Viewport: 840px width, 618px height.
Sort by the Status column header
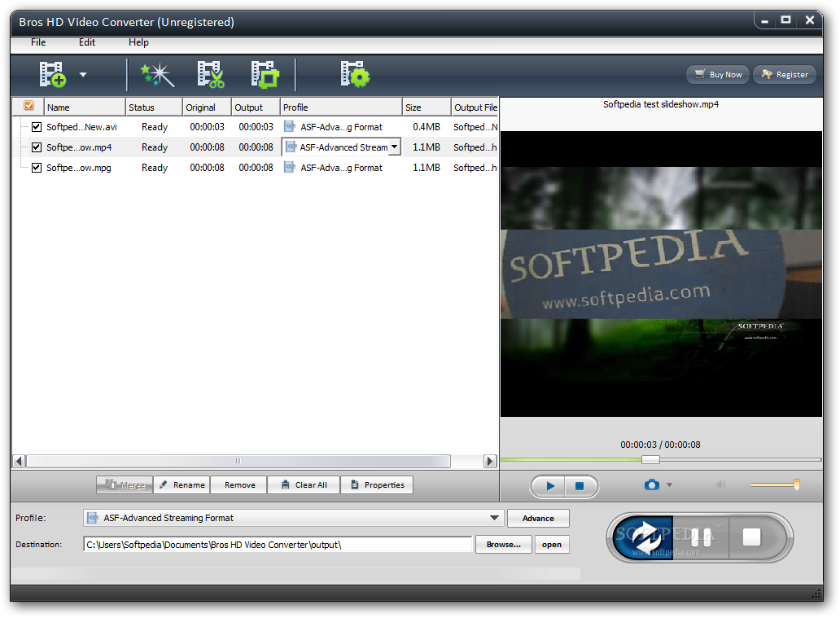click(x=155, y=107)
